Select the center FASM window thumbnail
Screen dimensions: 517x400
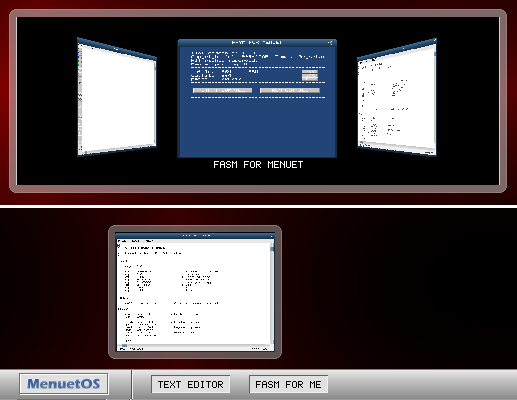pyautogui.click(x=257, y=98)
